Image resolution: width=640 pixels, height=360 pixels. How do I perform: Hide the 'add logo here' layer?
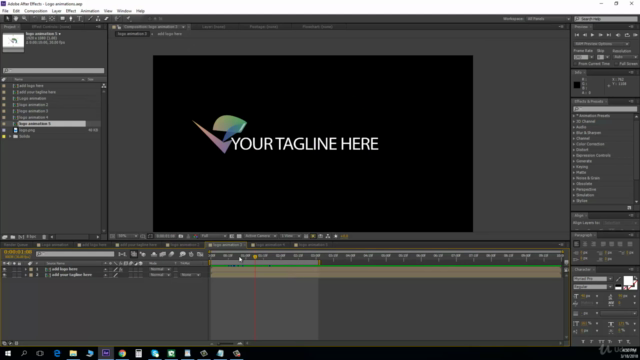click(4, 269)
